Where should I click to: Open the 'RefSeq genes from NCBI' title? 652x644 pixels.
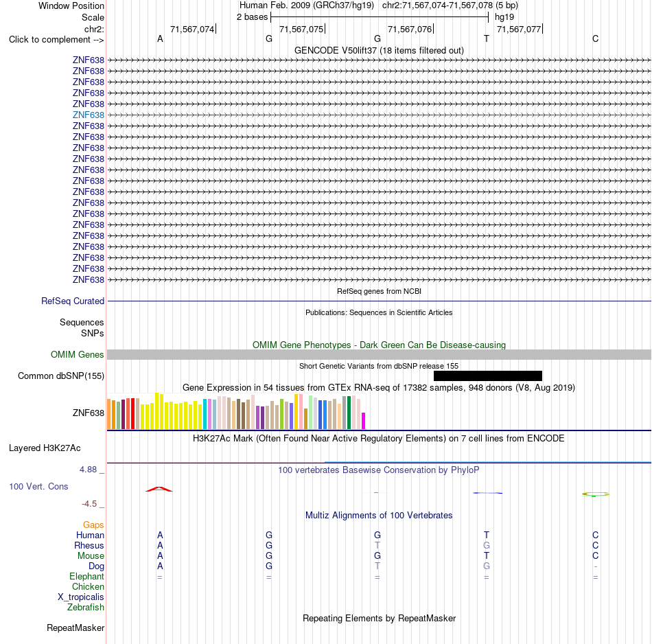point(379,291)
